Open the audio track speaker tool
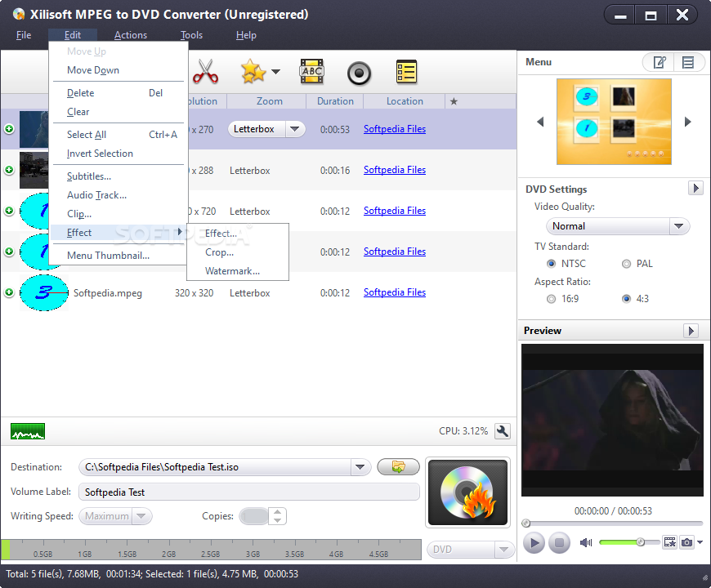711x588 pixels. [x=359, y=73]
